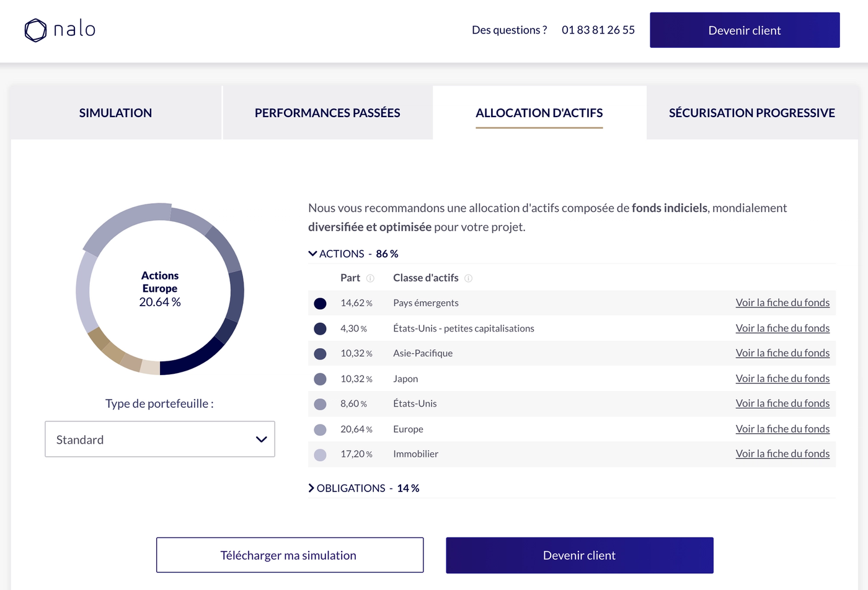
Task: Click the phone number 01 83 81 26 55
Action: (x=598, y=30)
